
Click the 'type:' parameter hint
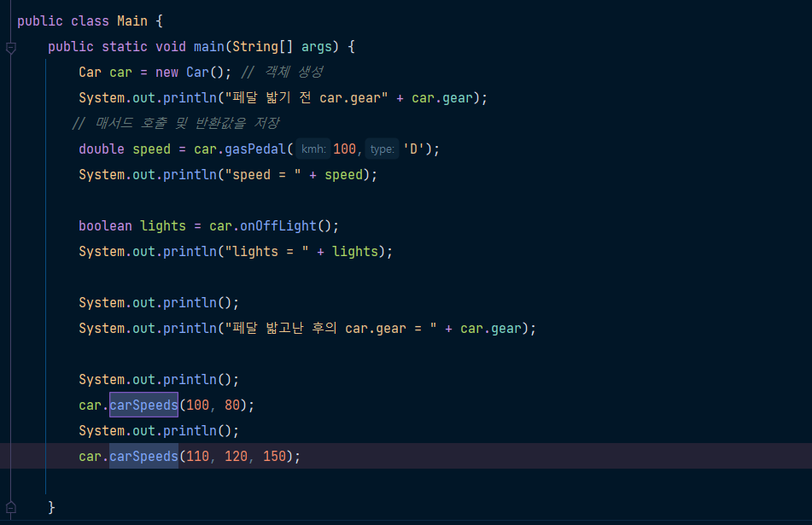pyautogui.click(x=383, y=149)
